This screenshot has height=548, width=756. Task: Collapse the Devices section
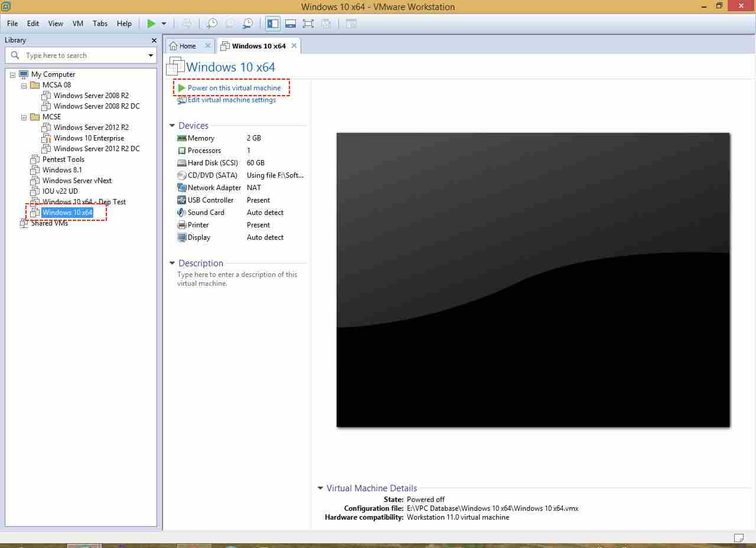[x=172, y=126]
